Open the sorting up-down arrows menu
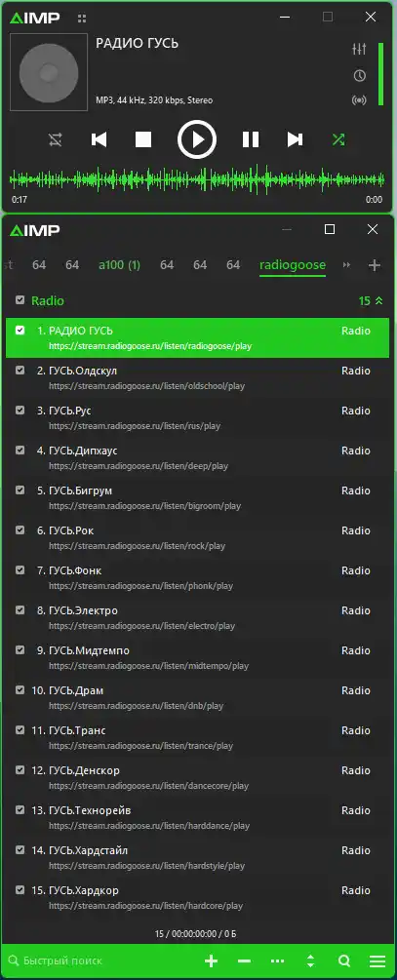Image resolution: width=397 pixels, height=980 pixels. pyautogui.click(x=311, y=960)
